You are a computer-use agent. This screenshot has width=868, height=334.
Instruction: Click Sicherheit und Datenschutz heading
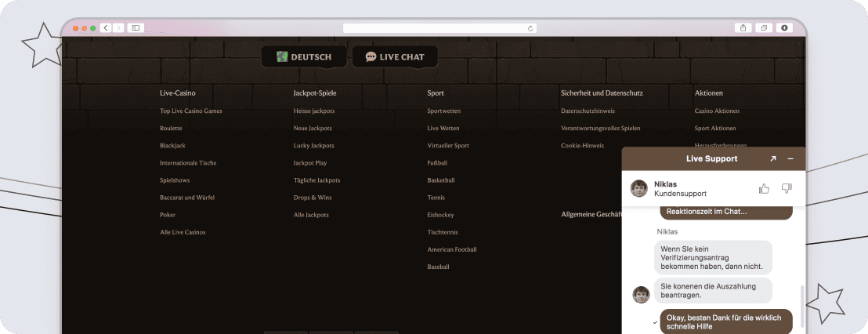pos(602,93)
